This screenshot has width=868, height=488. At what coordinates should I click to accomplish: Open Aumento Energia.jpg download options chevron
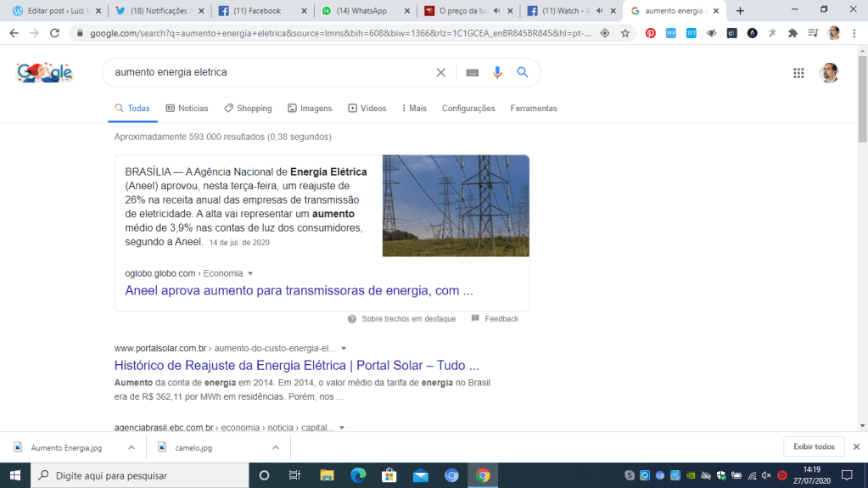tap(131, 447)
